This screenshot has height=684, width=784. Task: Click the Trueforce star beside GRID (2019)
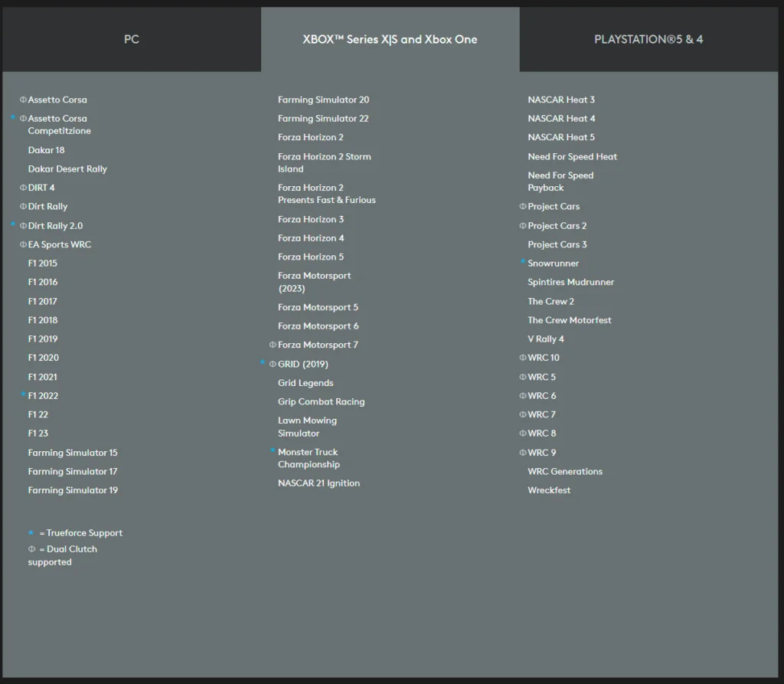point(263,362)
